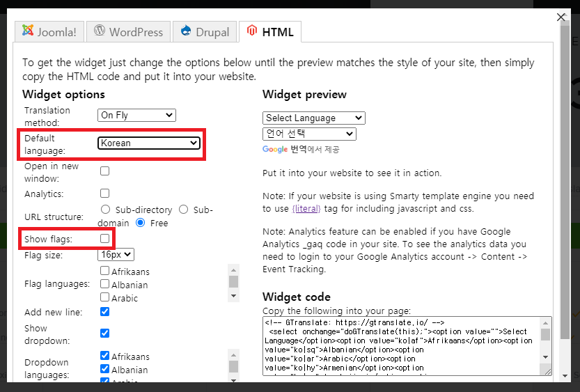Click Flag languages list scroll-up arrow
Screen dimensions: 580x392
click(233, 270)
